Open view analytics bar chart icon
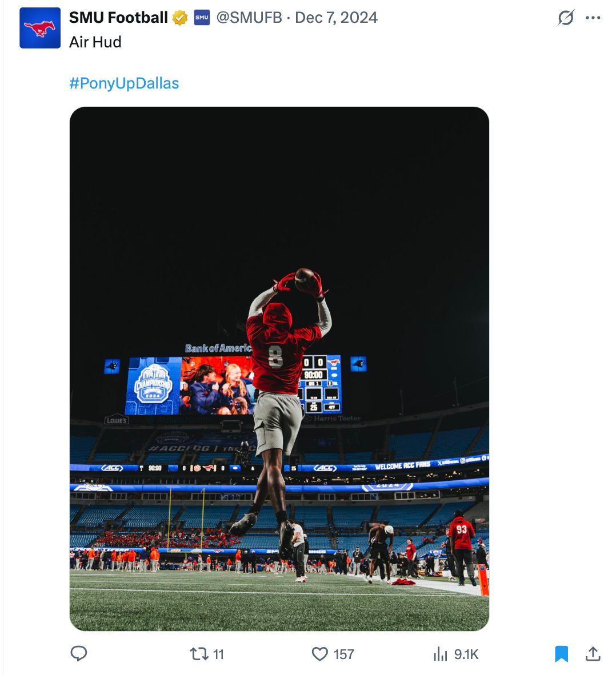Image resolution: width=616 pixels, height=675 pixels. [x=440, y=654]
